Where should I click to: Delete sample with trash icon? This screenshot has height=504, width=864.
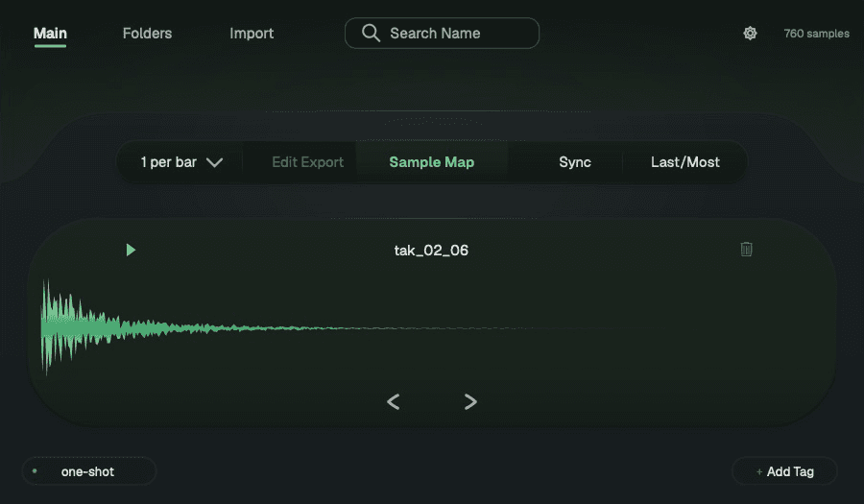coord(746,249)
